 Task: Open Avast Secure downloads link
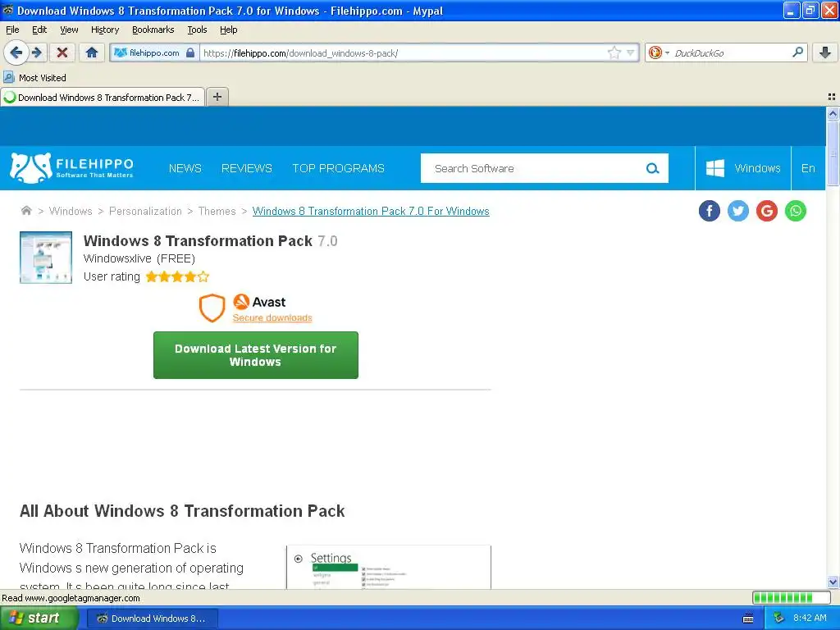(272, 317)
